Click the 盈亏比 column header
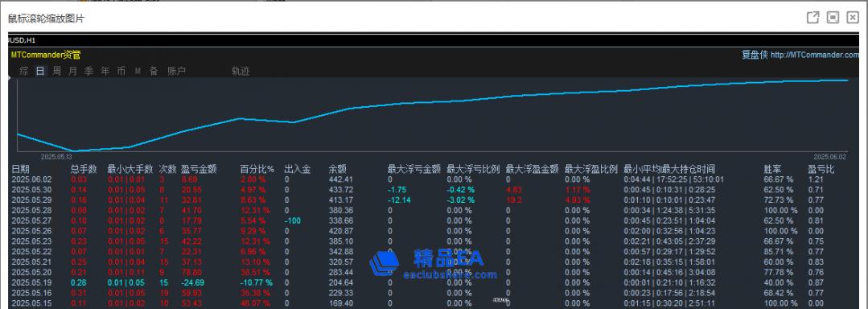The height and width of the screenshot is (309, 868). (x=821, y=170)
